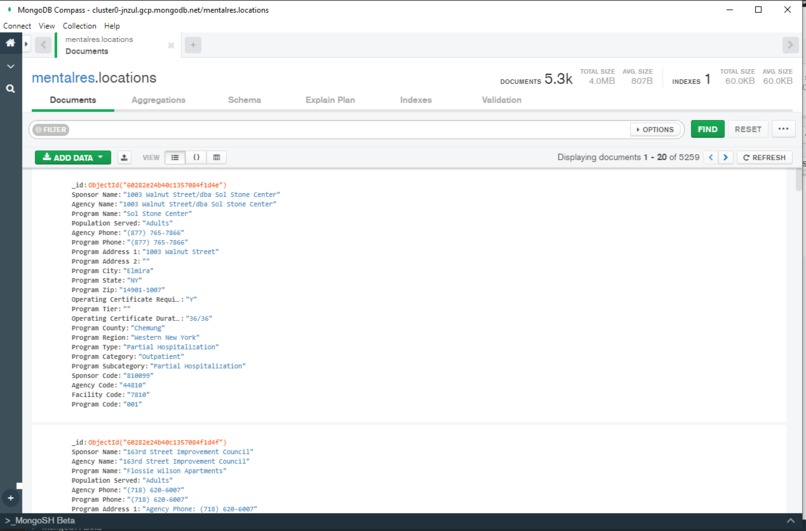
Task: Go to next tab arrow at right
Action: (790, 45)
